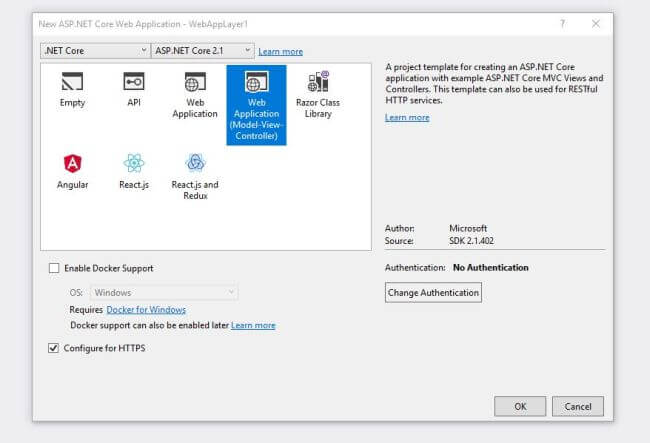The image size is (650, 443).
Task: Confirm with the OK button
Action: (x=520, y=406)
